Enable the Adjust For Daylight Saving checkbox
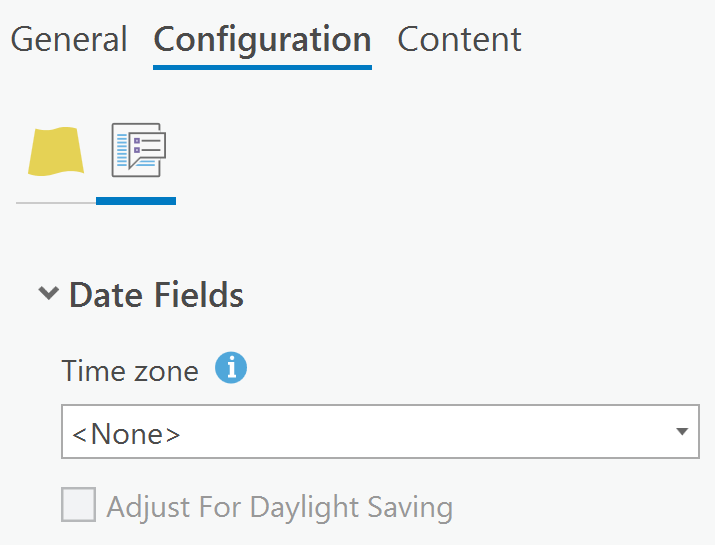This screenshot has width=715, height=545. 78,505
